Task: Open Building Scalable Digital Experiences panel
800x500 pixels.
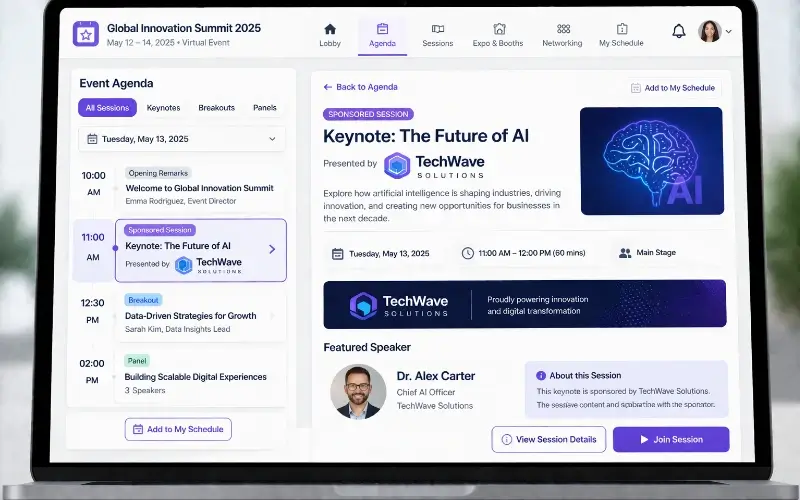Action: (x=195, y=377)
